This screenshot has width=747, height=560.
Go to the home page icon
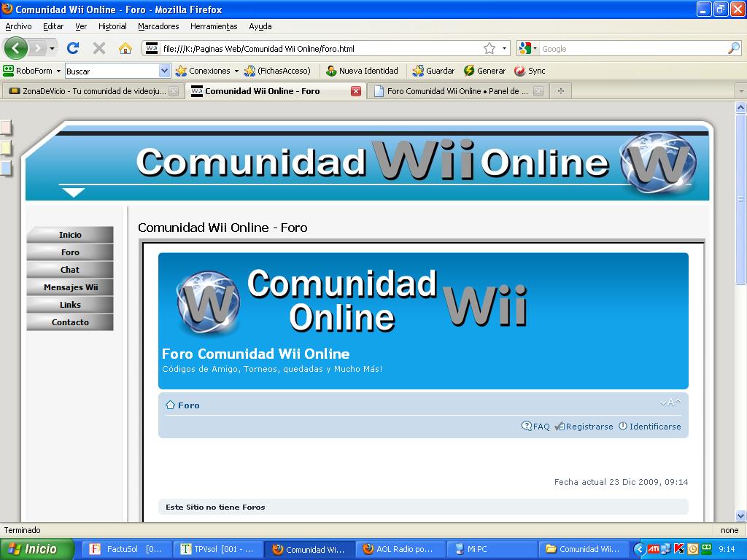[x=125, y=48]
